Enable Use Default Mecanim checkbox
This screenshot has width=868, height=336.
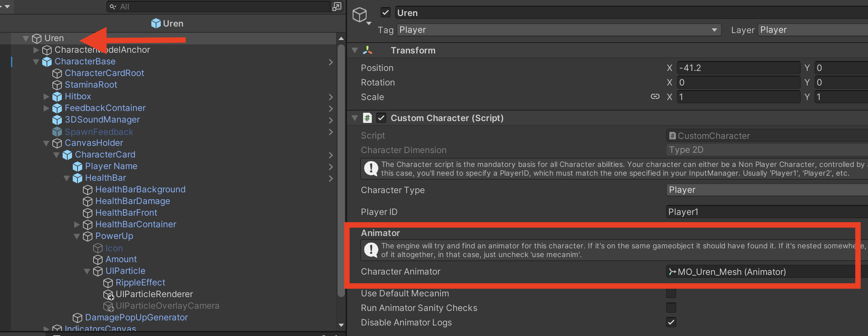[671, 293]
